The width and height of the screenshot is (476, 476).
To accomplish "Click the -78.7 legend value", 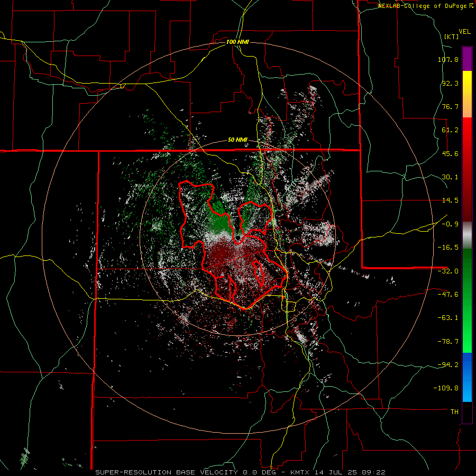I will click(x=448, y=342).
